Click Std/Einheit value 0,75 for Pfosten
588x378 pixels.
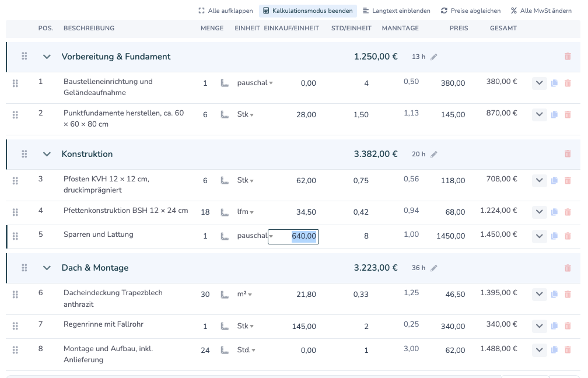point(360,181)
